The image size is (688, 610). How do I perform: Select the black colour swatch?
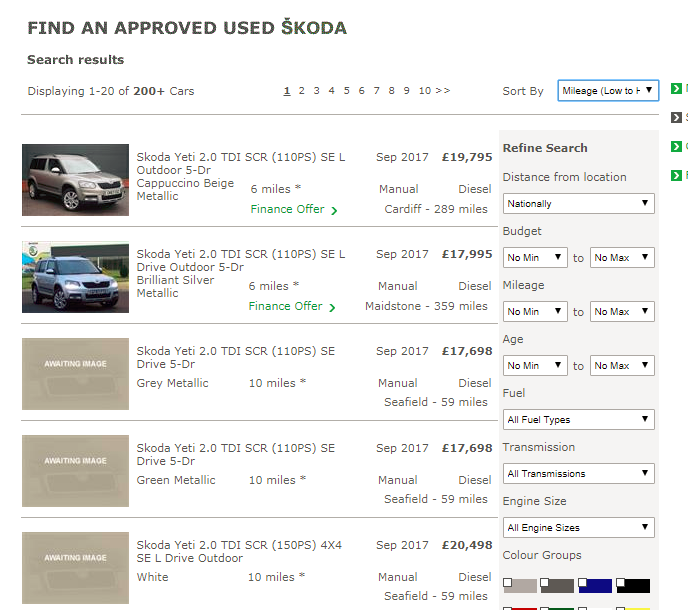coord(633,586)
